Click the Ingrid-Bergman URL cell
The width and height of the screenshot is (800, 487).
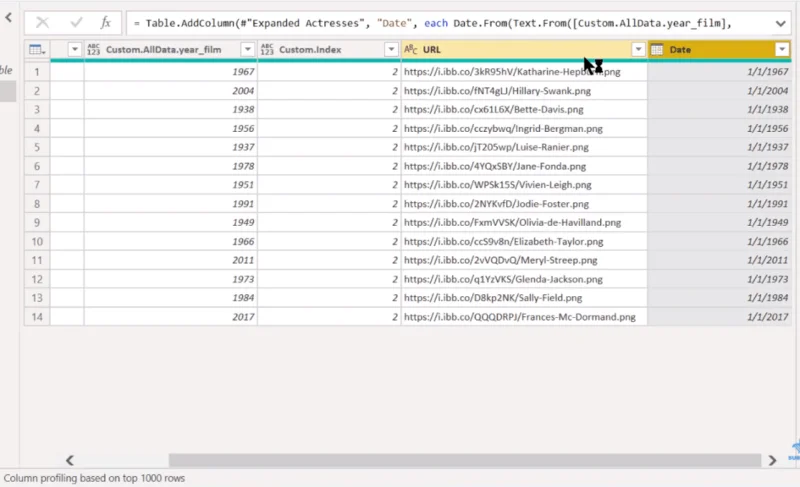coord(524,129)
